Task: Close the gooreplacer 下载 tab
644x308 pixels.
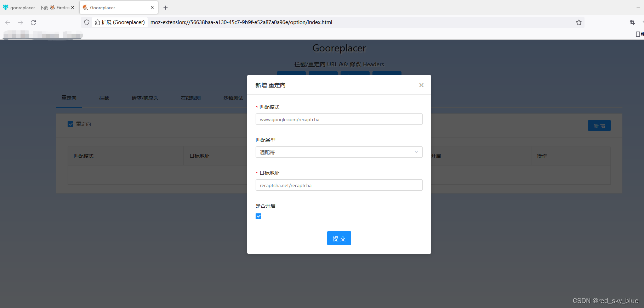Action: coord(73,7)
